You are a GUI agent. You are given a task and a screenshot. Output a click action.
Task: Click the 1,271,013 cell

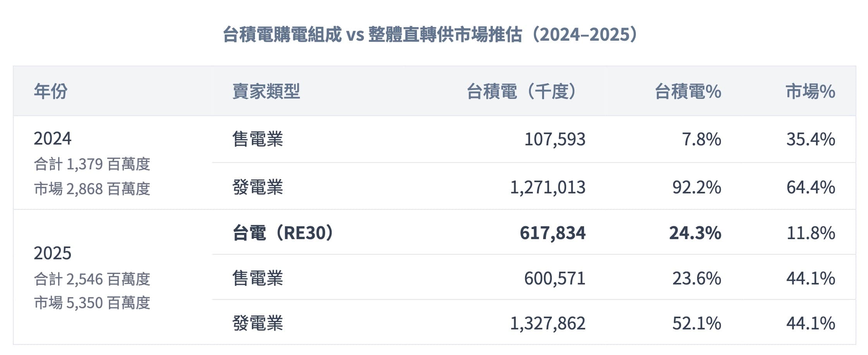548,187
